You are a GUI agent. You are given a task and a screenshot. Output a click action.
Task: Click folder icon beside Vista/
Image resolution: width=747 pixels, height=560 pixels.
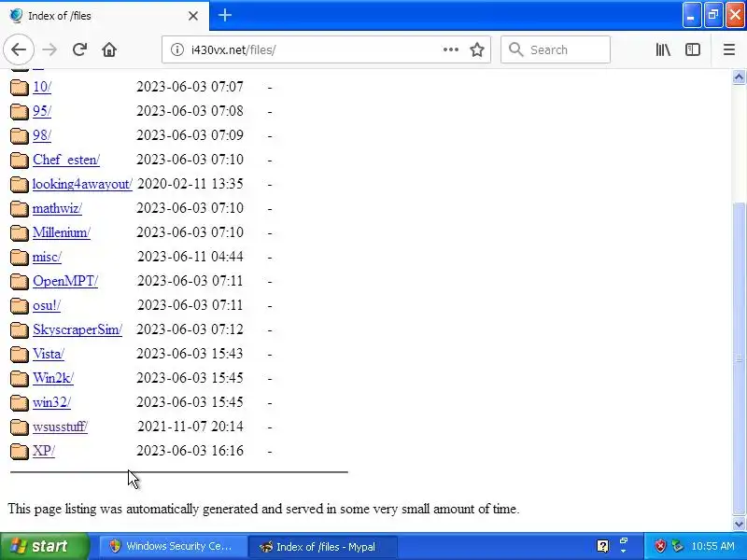point(19,355)
